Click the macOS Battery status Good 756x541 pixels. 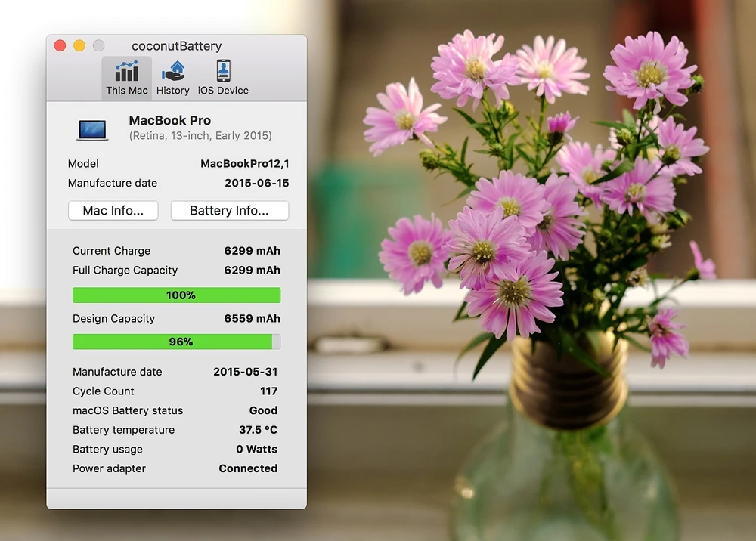[263, 410]
